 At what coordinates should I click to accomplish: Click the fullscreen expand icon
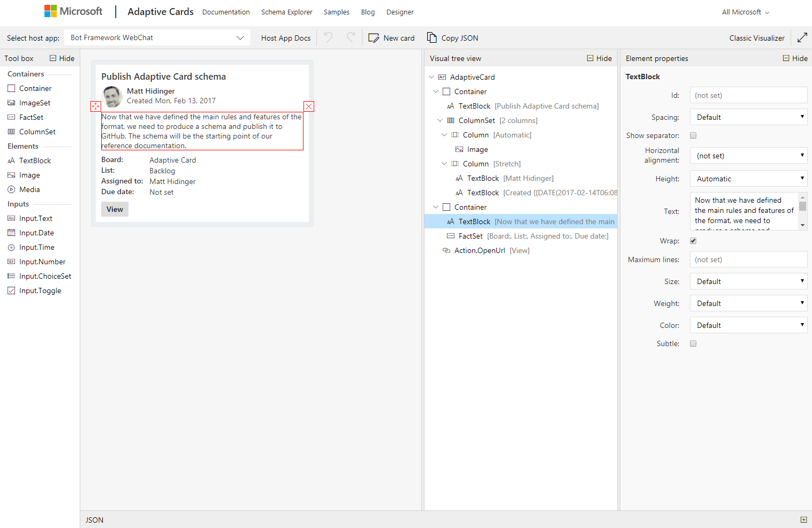(x=802, y=37)
